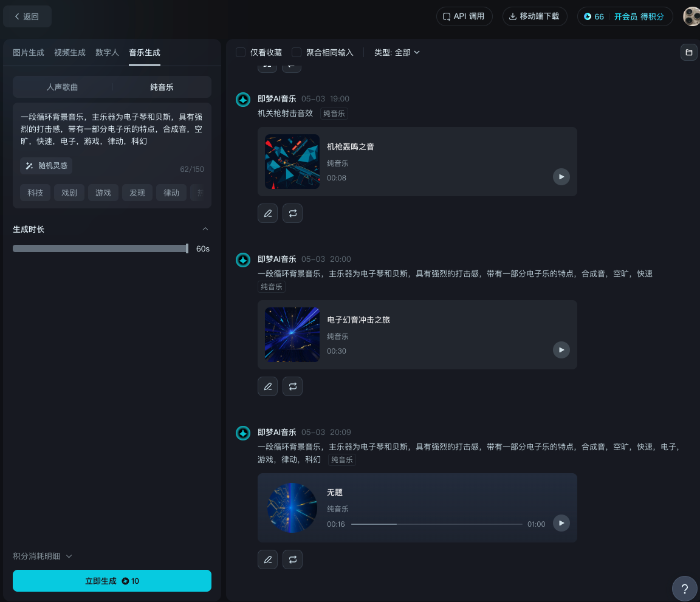Image resolution: width=700 pixels, height=602 pixels.
Task: Select the 音乐生成 tab
Action: click(x=145, y=53)
